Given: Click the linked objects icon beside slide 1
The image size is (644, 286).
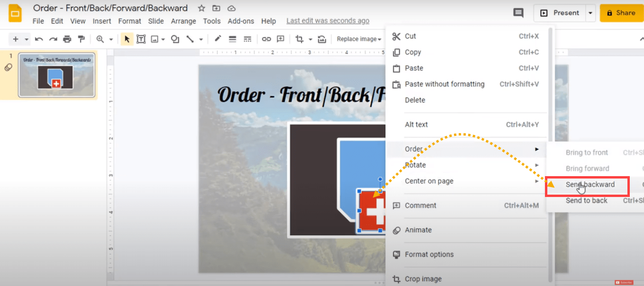Looking at the screenshot, I should coord(8,67).
